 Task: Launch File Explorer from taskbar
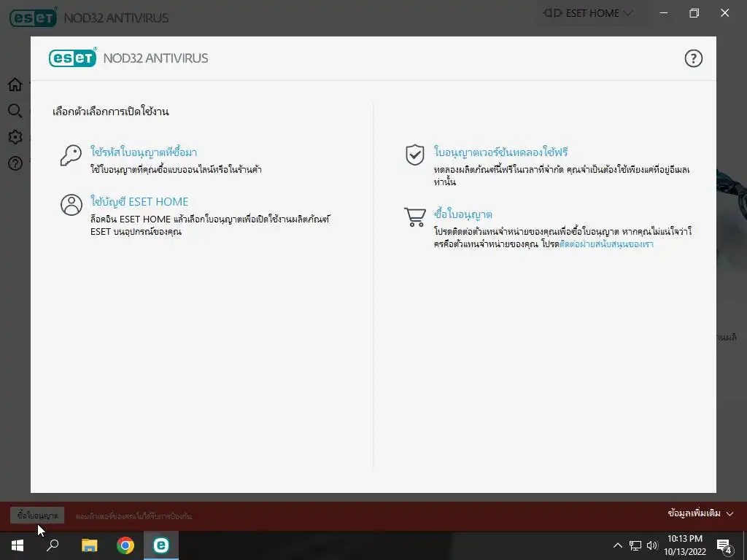tap(89, 545)
